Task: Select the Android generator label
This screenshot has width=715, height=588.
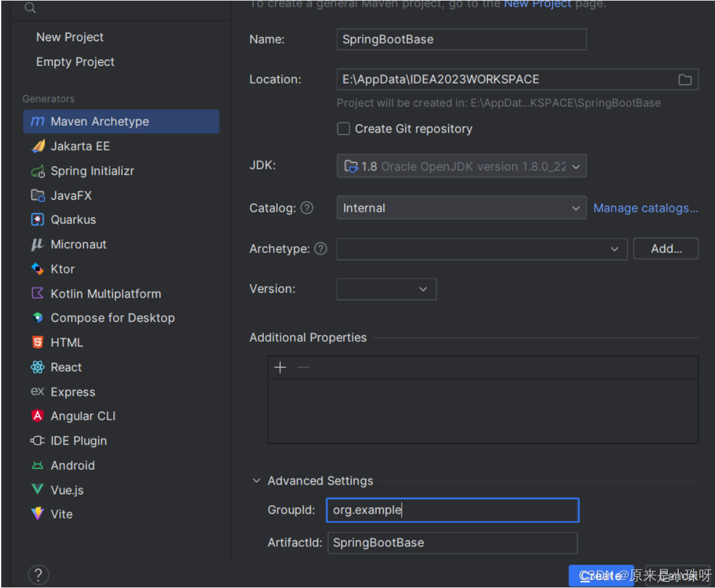Action: coord(73,465)
